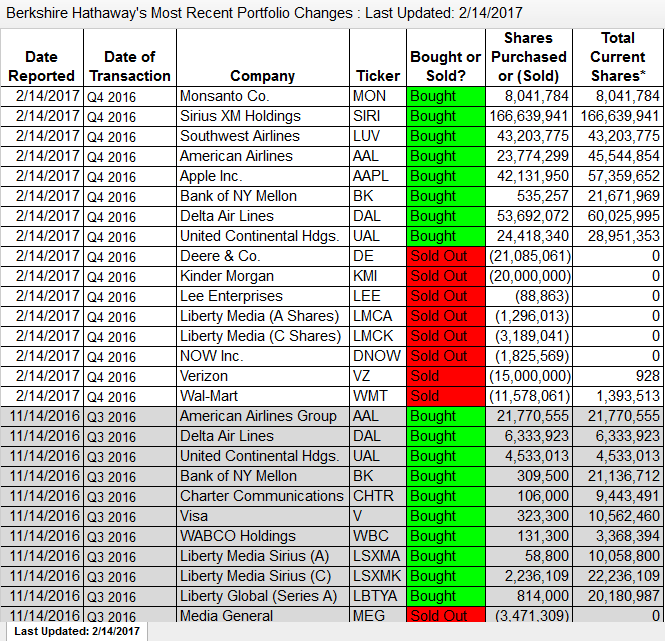
Task: Select the Delta Air Lines Q4 2016 company cell
Action: coord(263,216)
